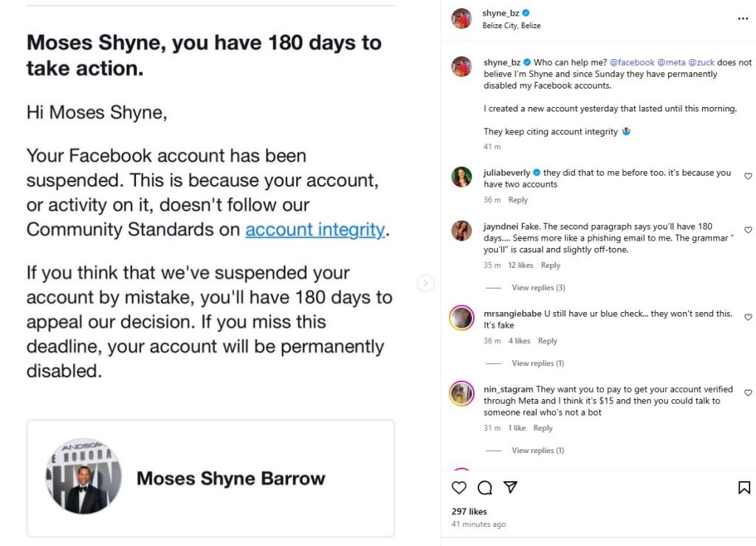Like mrsangiebabe's comment with its heart
756x546 pixels.
748,317
